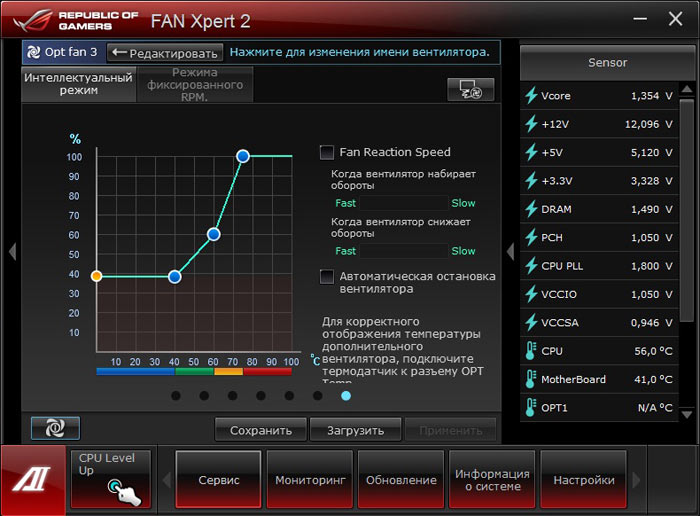
Task: Collapse the Sensor panel with left arrow
Action: pos(511,252)
